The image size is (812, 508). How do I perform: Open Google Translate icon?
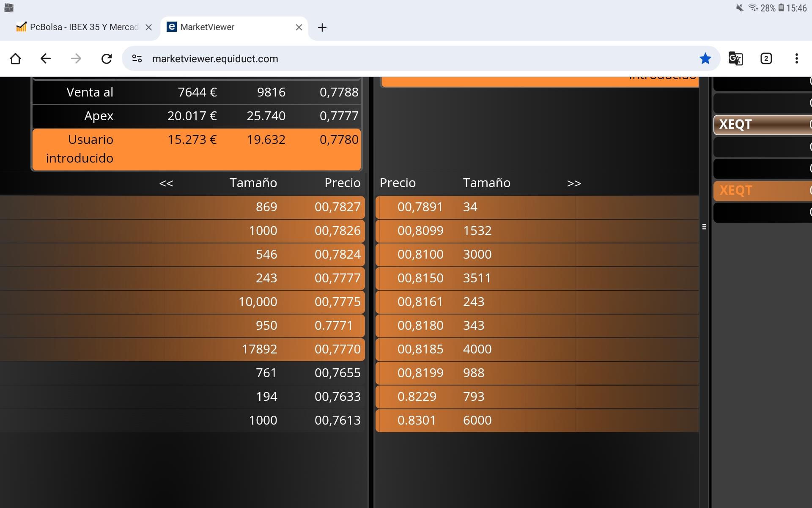pos(735,58)
